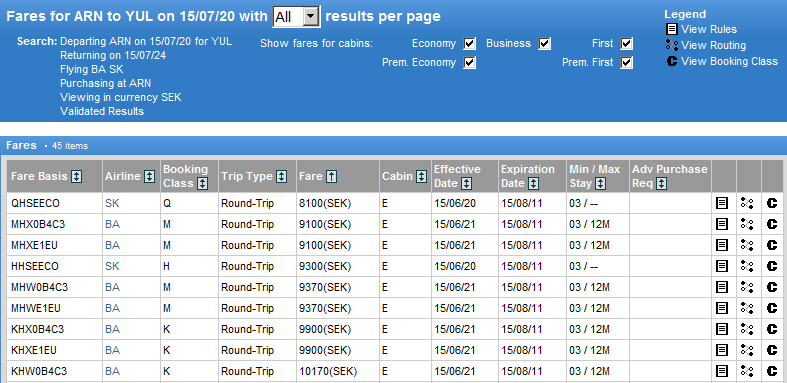This screenshot has width=787, height=383.
Task: Select the 8100(SEK) fare cell
Action: (338, 203)
